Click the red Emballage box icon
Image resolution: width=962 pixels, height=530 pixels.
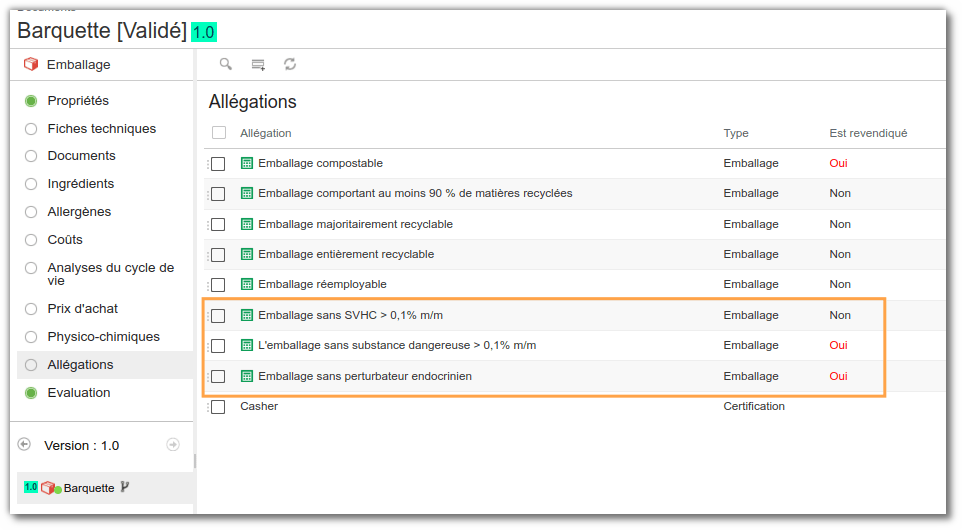(x=31, y=64)
